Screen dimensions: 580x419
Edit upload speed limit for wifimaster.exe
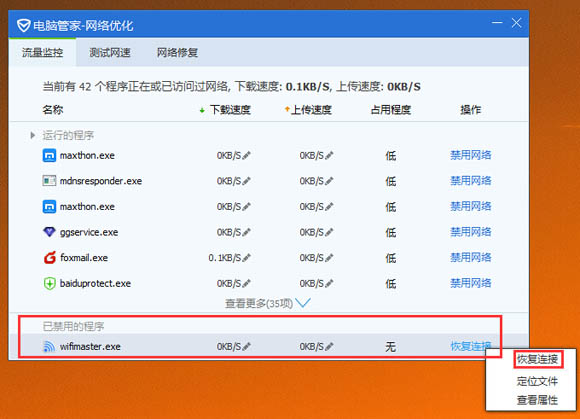[x=329, y=347]
